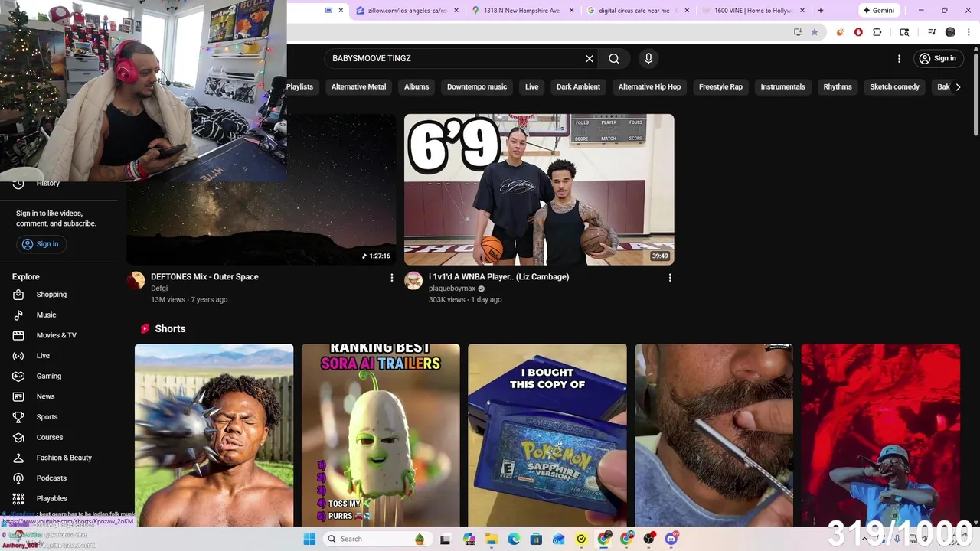Screen dimensions: 980x551
Task: Open the Chrome profile avatar
Action: (x=950, y=32)
